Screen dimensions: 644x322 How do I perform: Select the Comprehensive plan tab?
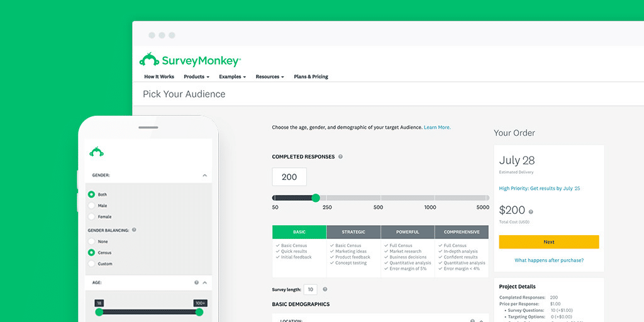(x=462, y=232)
